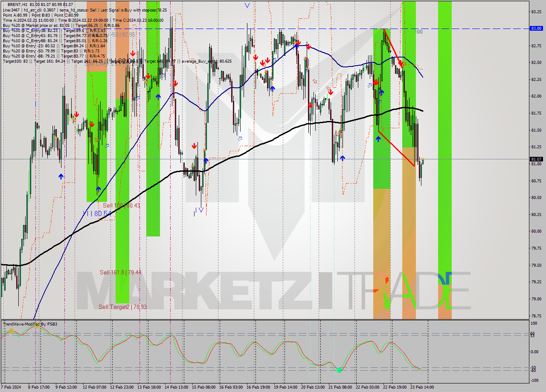
Task: Select the 'Buy %20 @ Market price' line
Action: pos(61,25)
